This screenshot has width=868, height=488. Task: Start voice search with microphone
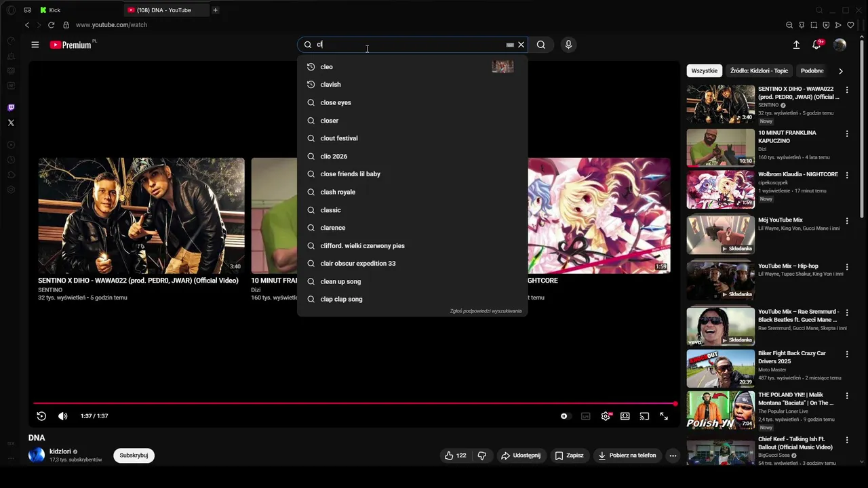tap(568, 45)
